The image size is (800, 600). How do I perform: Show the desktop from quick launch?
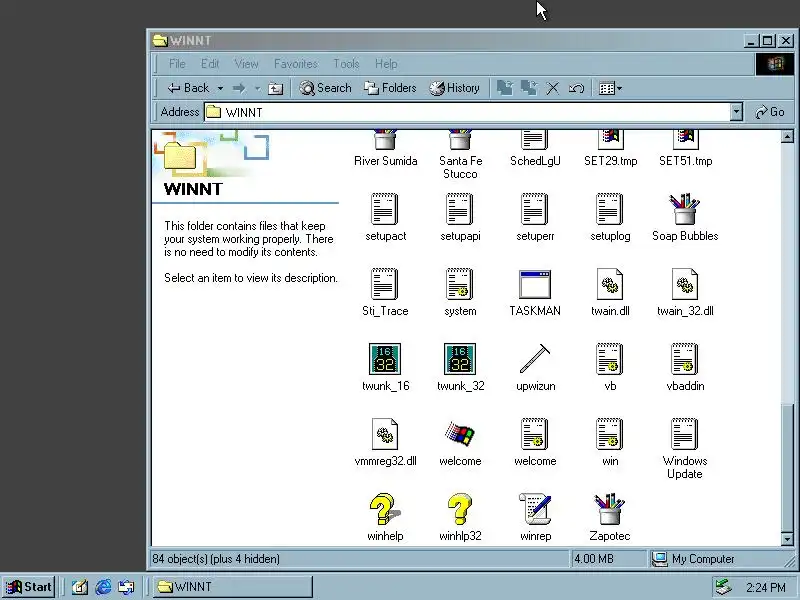click(x=79, y=587)
